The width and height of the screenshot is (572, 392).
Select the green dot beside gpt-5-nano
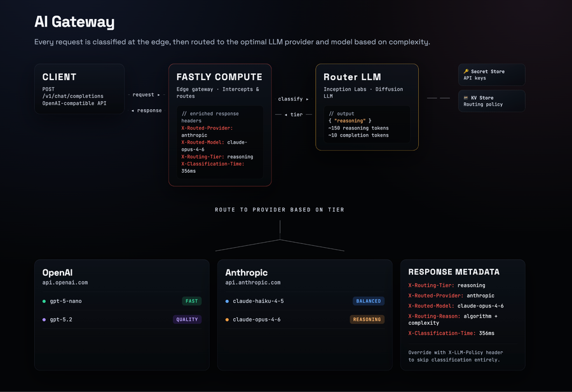pos(44,301)
